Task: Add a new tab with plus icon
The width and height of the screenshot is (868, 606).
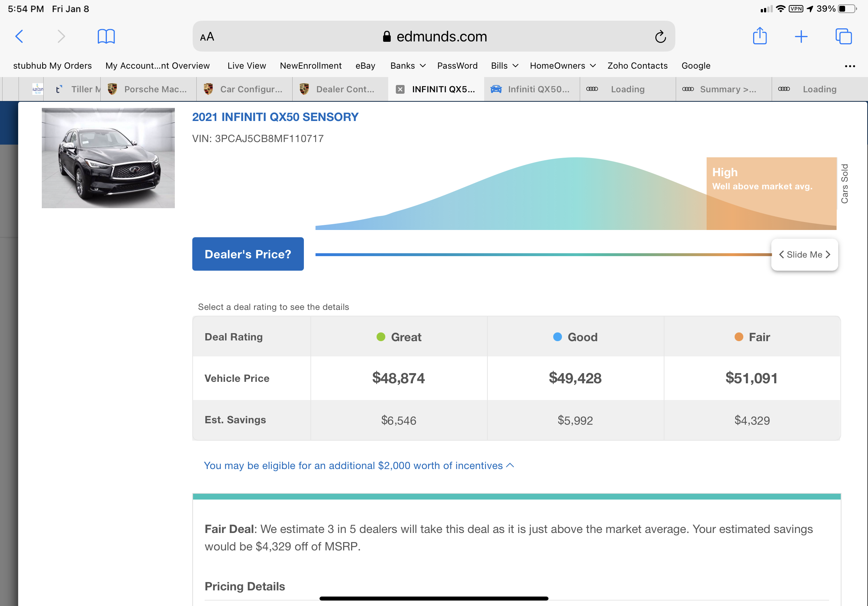Action: tap(801, 37)
